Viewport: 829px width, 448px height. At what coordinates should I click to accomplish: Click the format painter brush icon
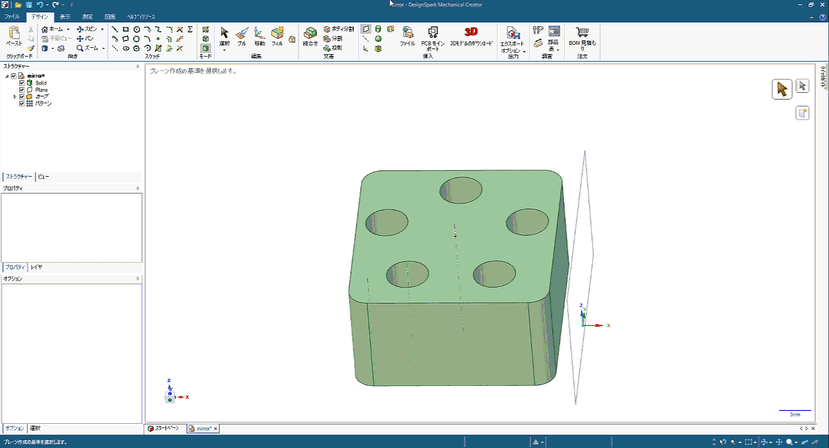coord(31,48)
